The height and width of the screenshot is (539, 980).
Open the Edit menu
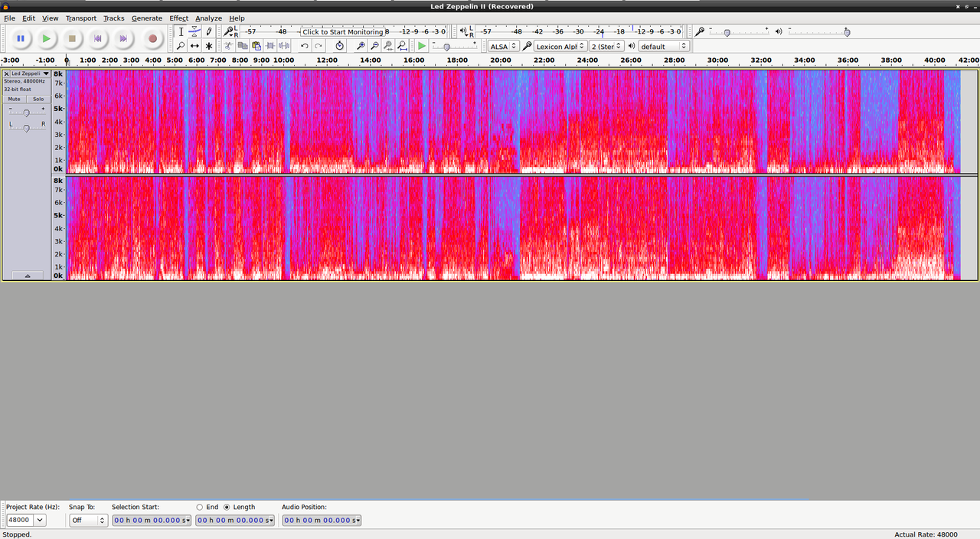[28, 18]
